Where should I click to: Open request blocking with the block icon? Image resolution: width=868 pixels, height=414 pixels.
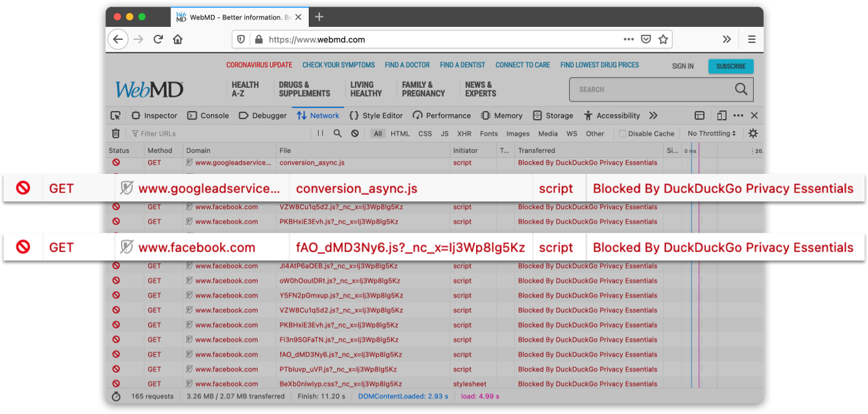354,133
